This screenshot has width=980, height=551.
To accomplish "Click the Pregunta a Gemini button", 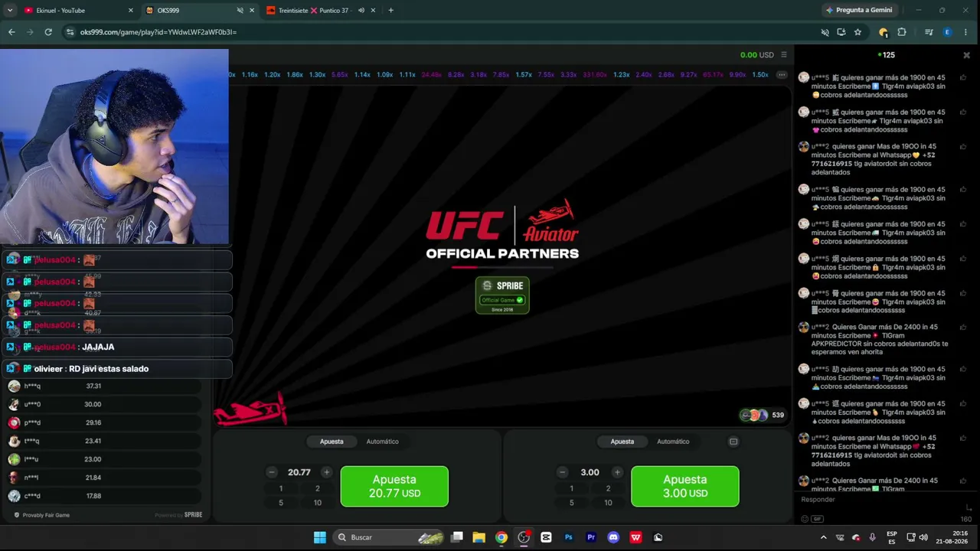I will click(x=858, y=10).
